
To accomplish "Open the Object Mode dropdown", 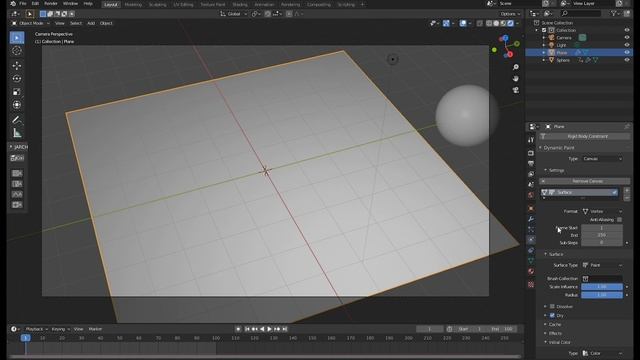I will click(x=30, y=23).
